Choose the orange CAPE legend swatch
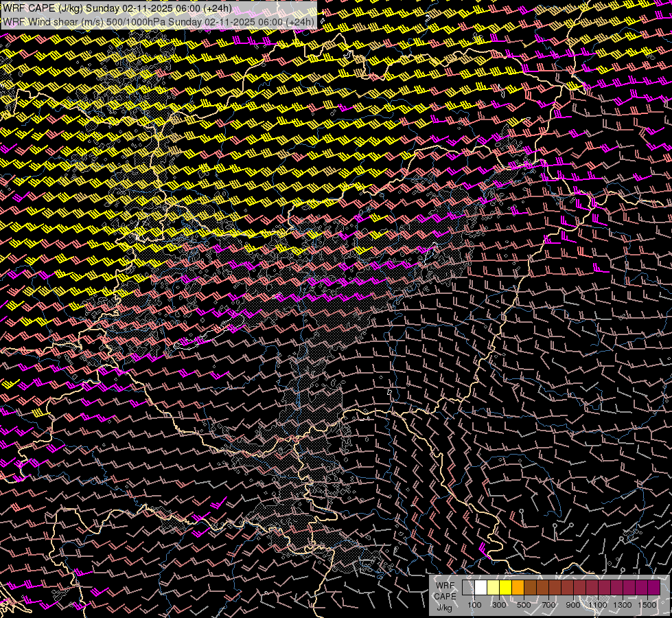Screen dimensions: 672x618 pos(518,588)
